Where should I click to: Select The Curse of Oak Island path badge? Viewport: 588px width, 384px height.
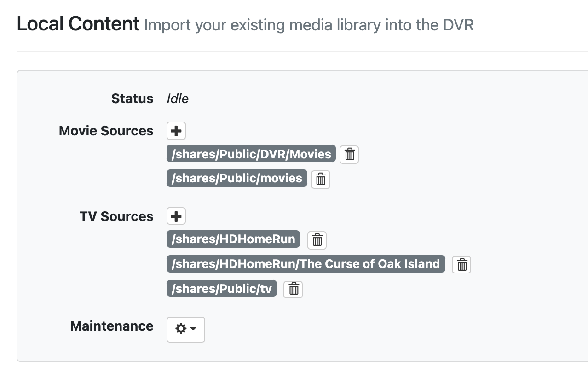[x=306, y=264]
